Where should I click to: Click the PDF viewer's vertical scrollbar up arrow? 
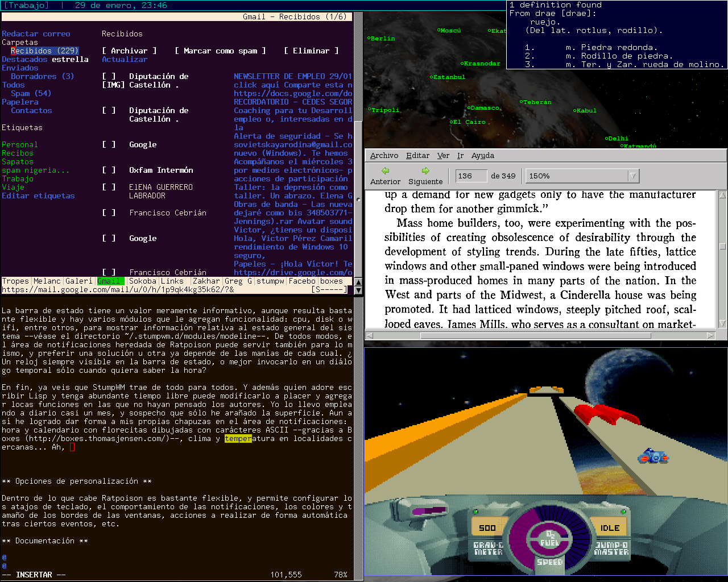723,195
